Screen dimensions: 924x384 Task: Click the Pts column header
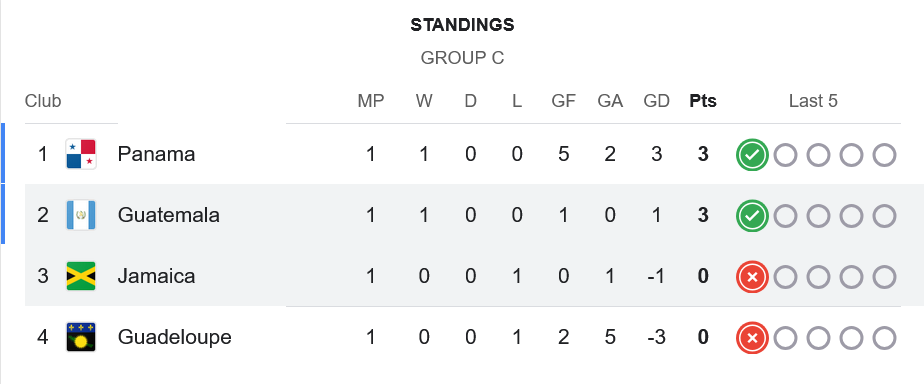pos(703,101)
